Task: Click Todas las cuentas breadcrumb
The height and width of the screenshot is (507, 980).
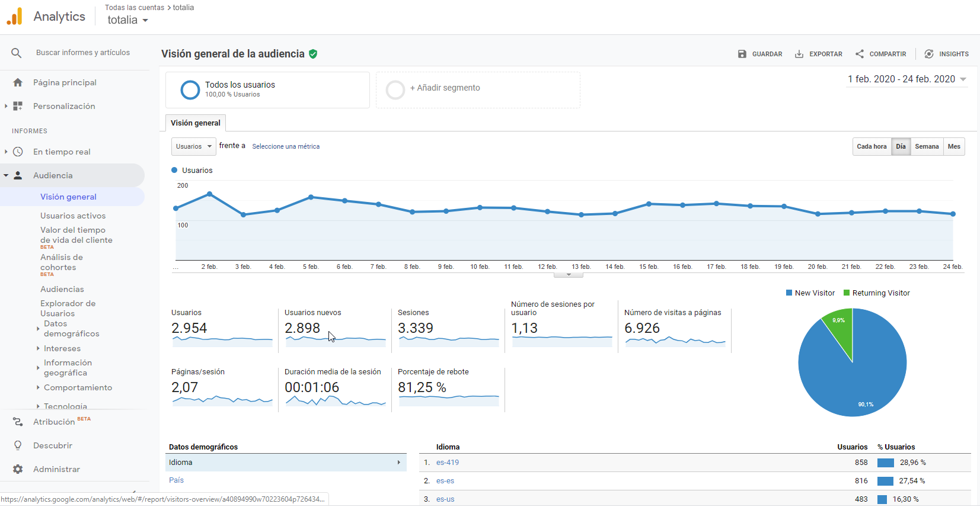Action: 135,8
